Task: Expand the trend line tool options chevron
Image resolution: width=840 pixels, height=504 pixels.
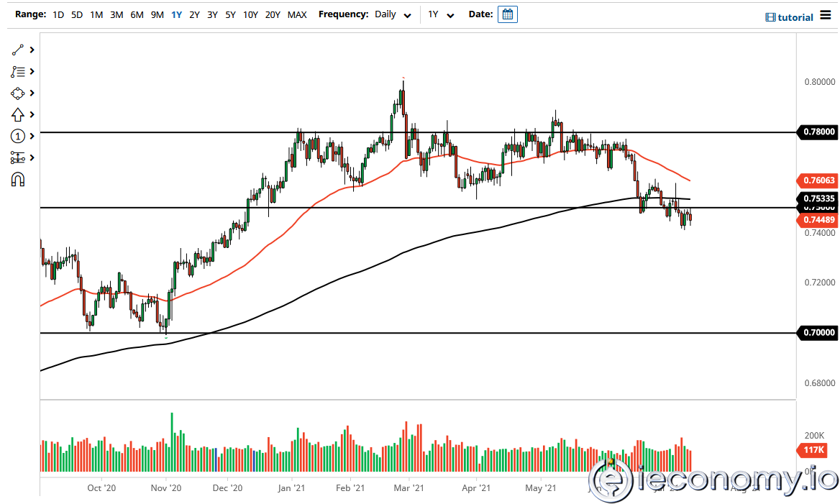Action: pos(31,50)
